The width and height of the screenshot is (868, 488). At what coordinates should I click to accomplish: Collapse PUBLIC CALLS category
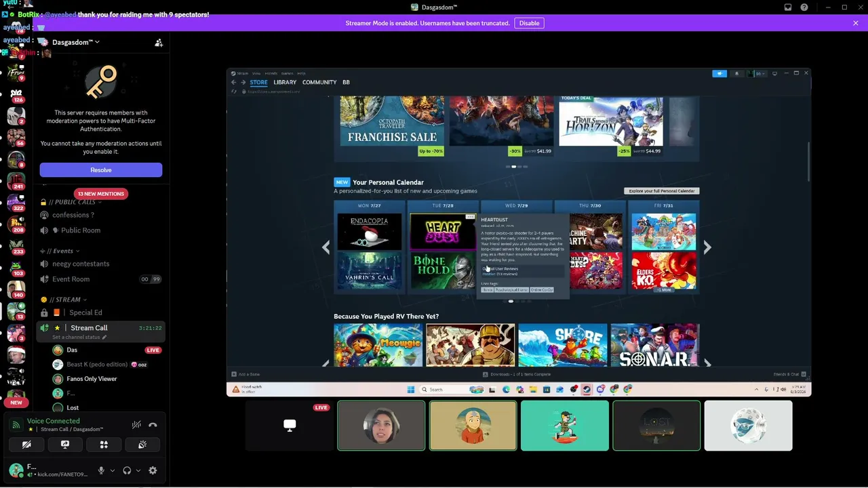pos(72,202)
